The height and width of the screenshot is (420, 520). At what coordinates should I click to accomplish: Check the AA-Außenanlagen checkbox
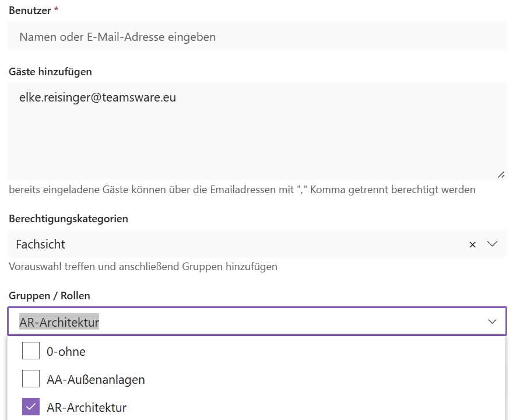(31, 379)
